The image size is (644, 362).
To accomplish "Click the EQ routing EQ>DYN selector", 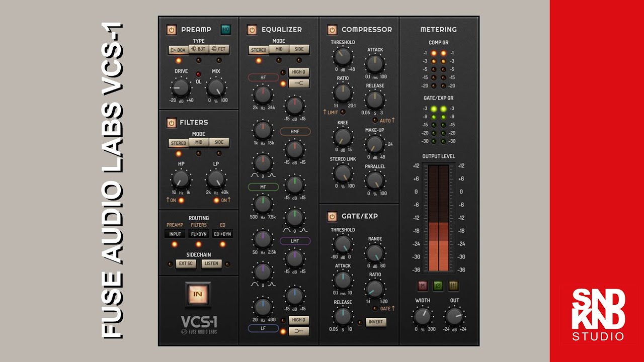I will coord(222,234).
